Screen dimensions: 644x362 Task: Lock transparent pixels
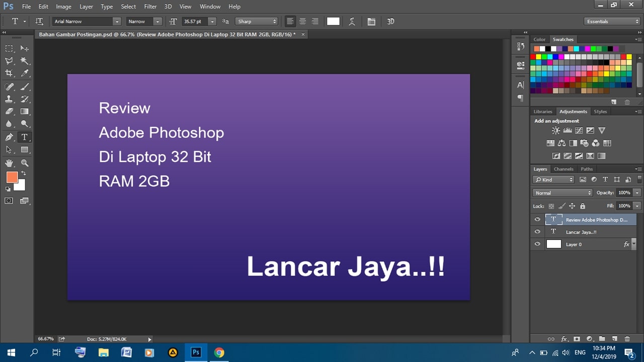click(x=551, y=206)
